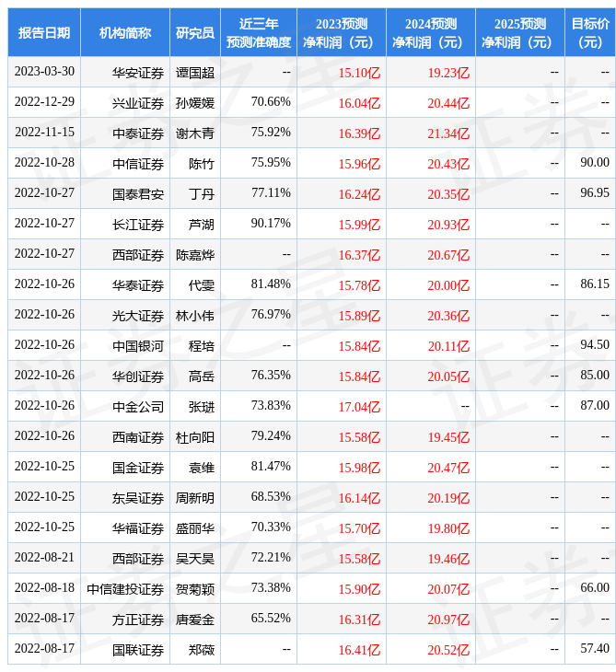The width and height of the screenshot is (616, 672).
Task: Click target price 90.00
Action: click(595, 162)
